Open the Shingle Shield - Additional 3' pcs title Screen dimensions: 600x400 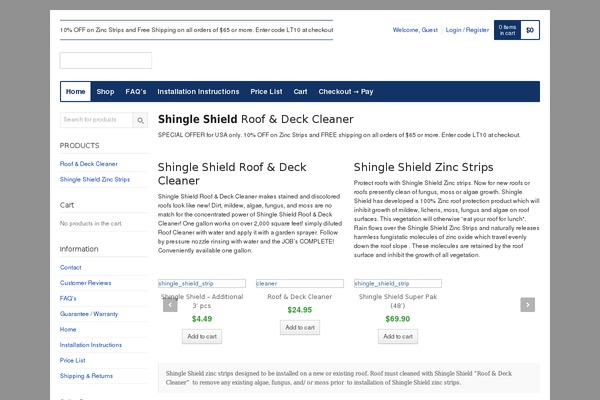pyautogui.click(x=202, y=301)
